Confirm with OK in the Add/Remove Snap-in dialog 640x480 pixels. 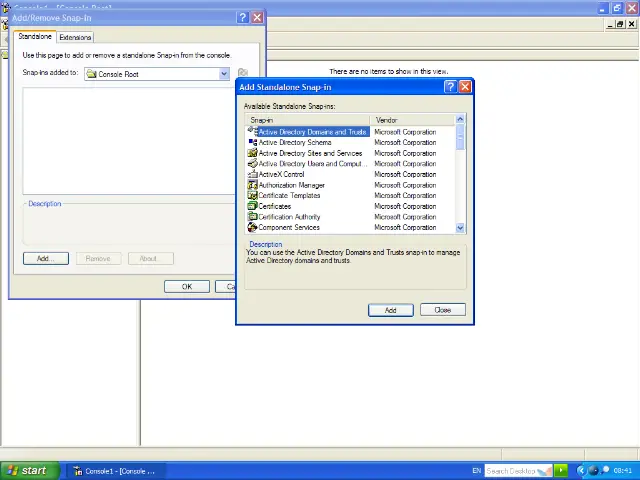[186, 287]
